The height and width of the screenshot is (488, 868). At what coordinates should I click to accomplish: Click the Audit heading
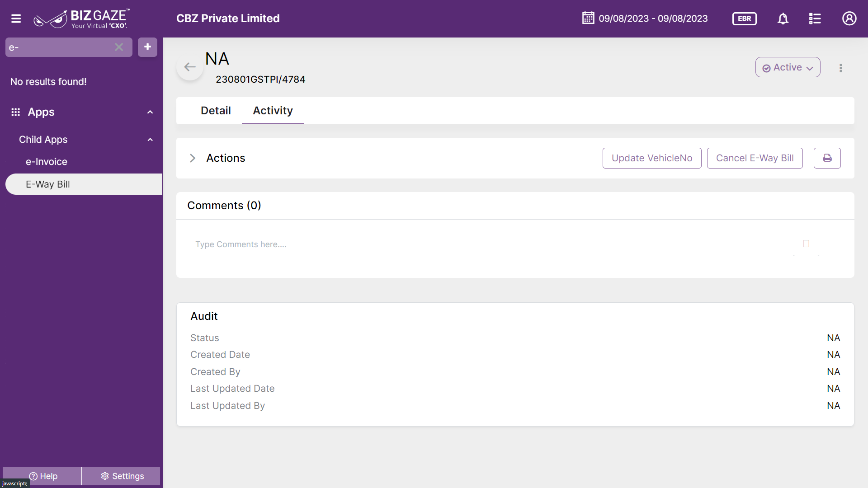(204, 316)
